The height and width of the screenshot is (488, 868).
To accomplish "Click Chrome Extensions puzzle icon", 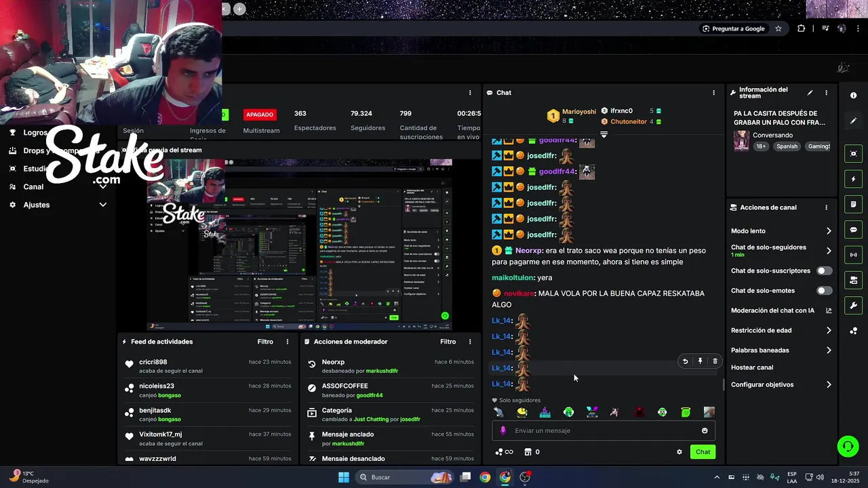I will coord(802,28).
